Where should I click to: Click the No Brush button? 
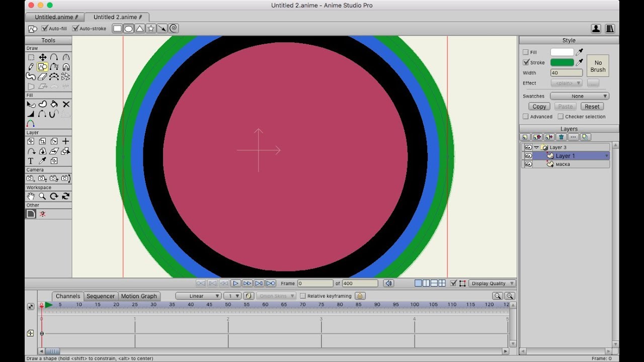click(x=598, y=66)
